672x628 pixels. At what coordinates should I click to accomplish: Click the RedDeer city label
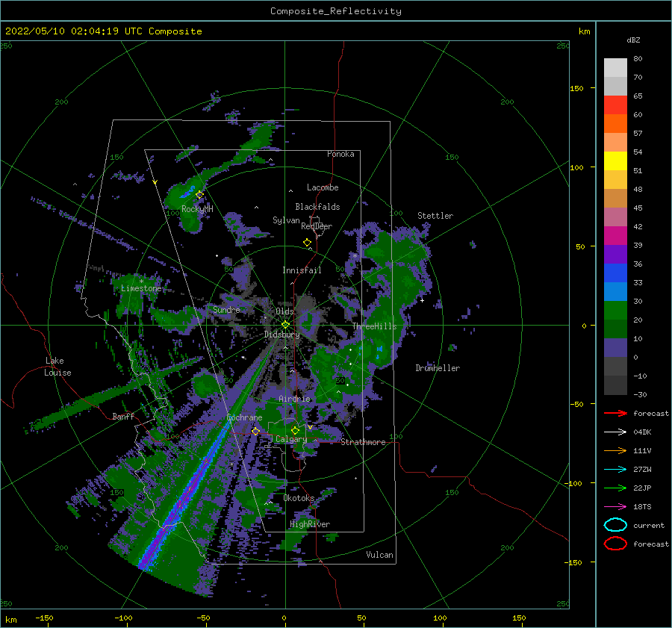pos(317,226)
